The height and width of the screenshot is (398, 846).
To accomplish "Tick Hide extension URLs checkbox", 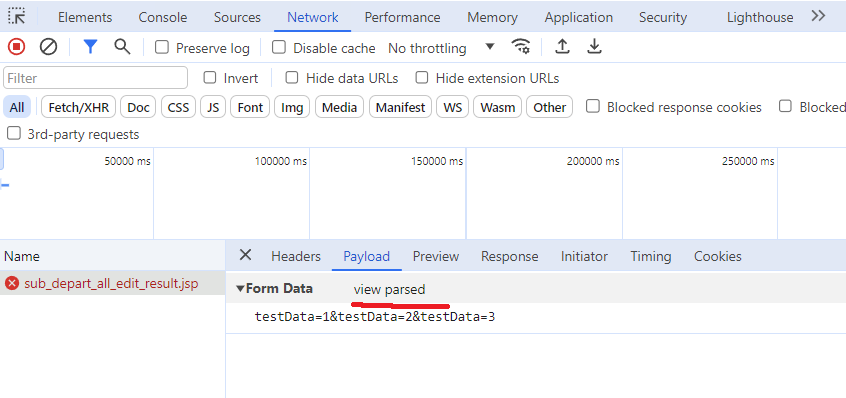I will click(x=422, y=78).
